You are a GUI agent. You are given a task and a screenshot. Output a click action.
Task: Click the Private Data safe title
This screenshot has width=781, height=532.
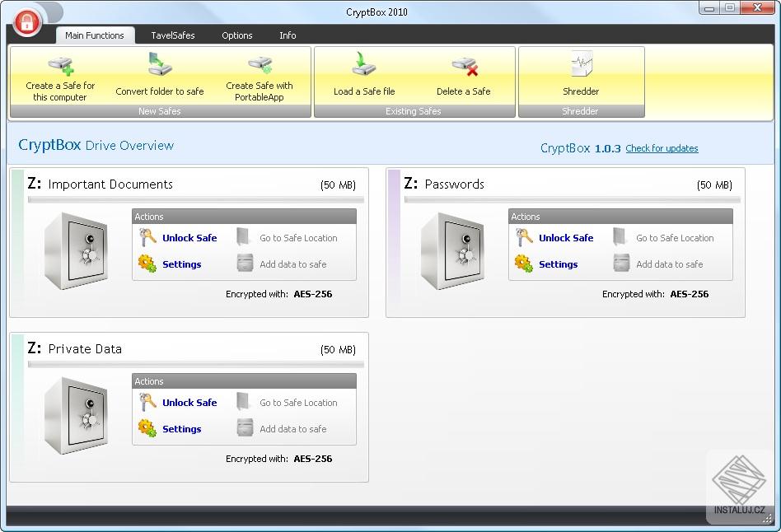coord(85,349)
